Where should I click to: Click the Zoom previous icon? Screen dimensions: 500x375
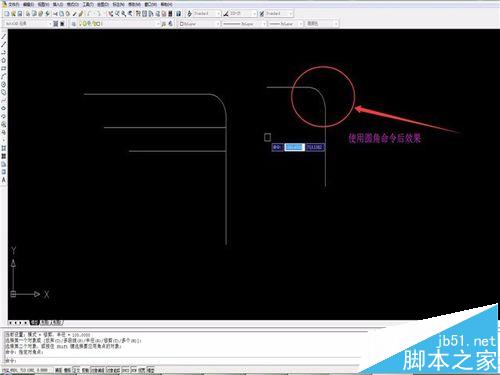tap(130, 14)
